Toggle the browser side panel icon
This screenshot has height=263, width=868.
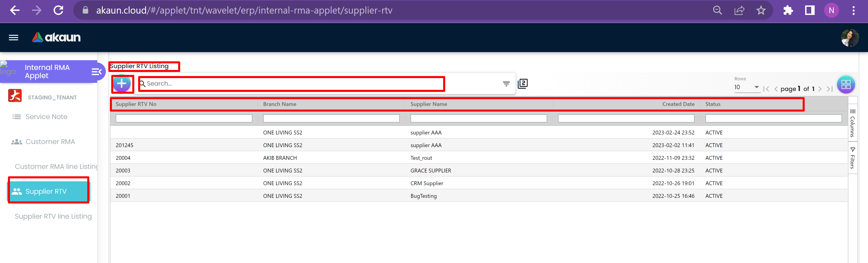pyautogui.click(x=810, y=10)
